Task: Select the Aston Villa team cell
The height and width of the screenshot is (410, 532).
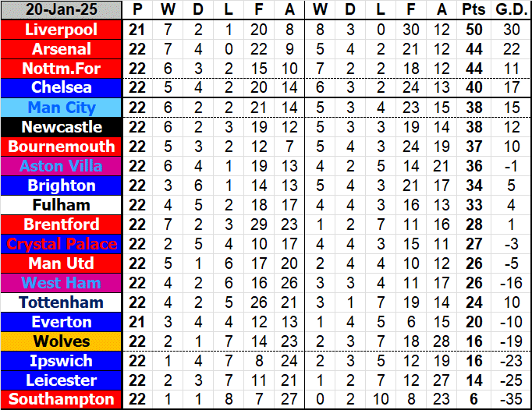Action: point(62,166)
